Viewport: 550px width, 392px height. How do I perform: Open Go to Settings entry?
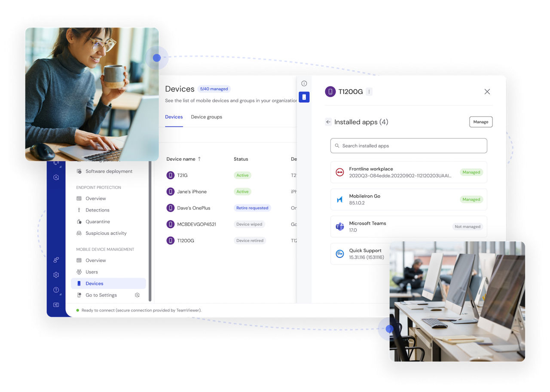click(101, 295)
